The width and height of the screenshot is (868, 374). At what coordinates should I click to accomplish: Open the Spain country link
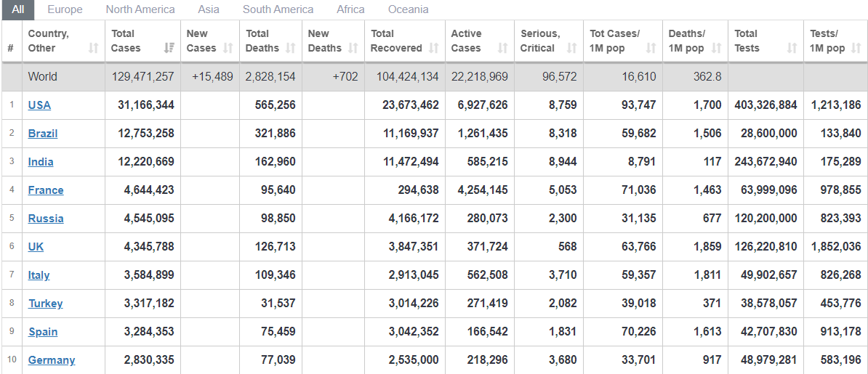pyautogui.click(x=43, y=331)
